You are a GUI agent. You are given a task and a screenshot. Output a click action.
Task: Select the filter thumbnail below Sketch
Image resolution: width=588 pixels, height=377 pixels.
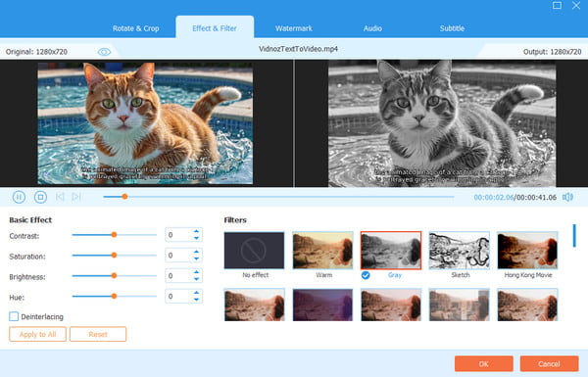tap(459, 305)
